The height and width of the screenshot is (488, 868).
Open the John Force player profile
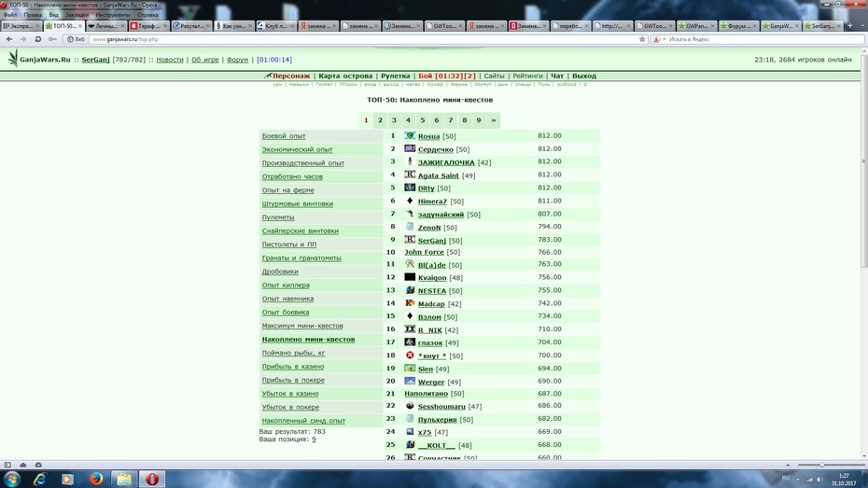tap(424, 252)
